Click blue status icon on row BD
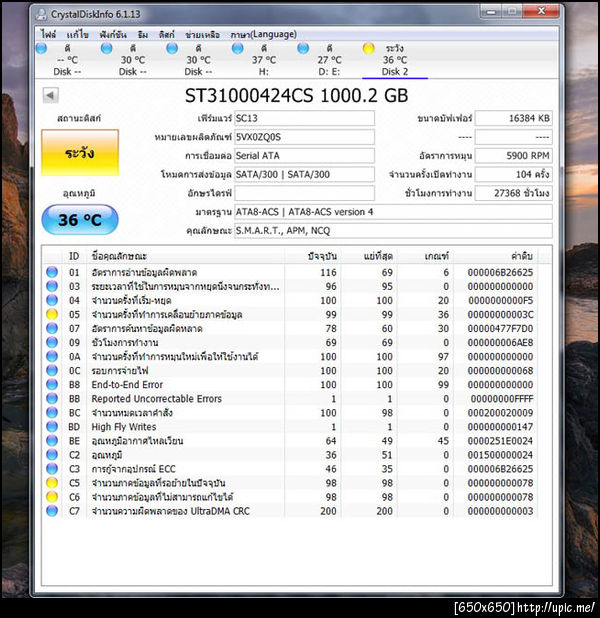The width and height of the screenshot is (600, 618). coord(52,426)
